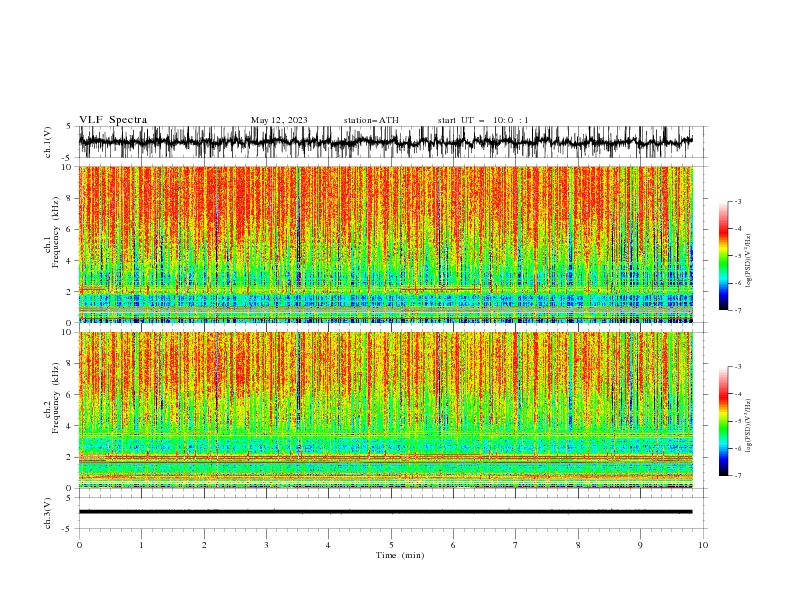
Task: Click the ch.2 spectrogram panel
Action: point(385,410)
